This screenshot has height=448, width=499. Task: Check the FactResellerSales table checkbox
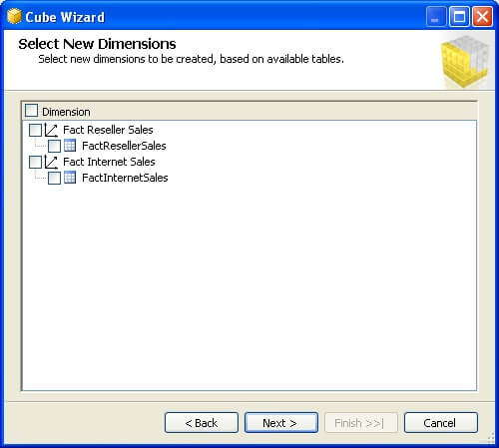54,146
